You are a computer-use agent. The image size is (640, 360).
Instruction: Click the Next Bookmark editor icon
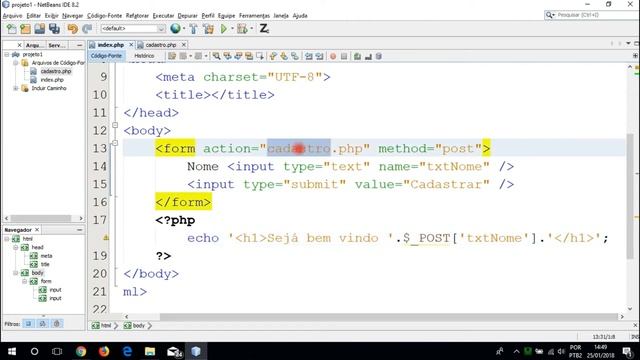click(x=284, y=56)
